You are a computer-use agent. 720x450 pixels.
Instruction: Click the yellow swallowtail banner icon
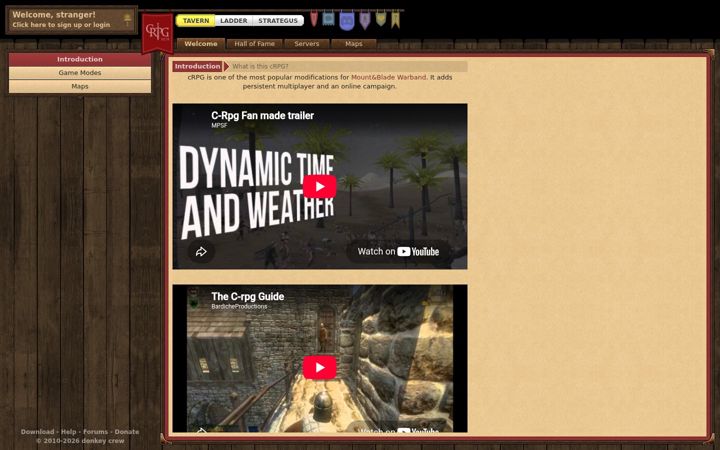click(395, 19)
